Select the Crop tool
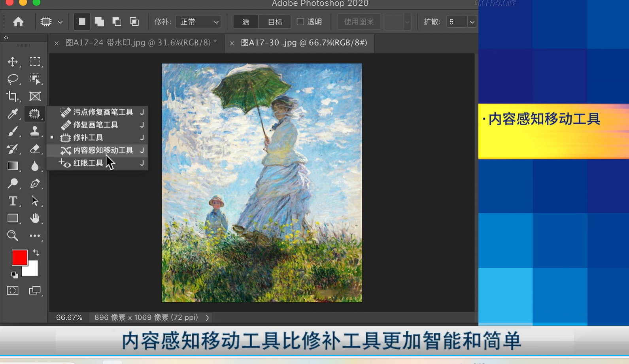Screen dimensions: 629x364 [x=13, y=96]
